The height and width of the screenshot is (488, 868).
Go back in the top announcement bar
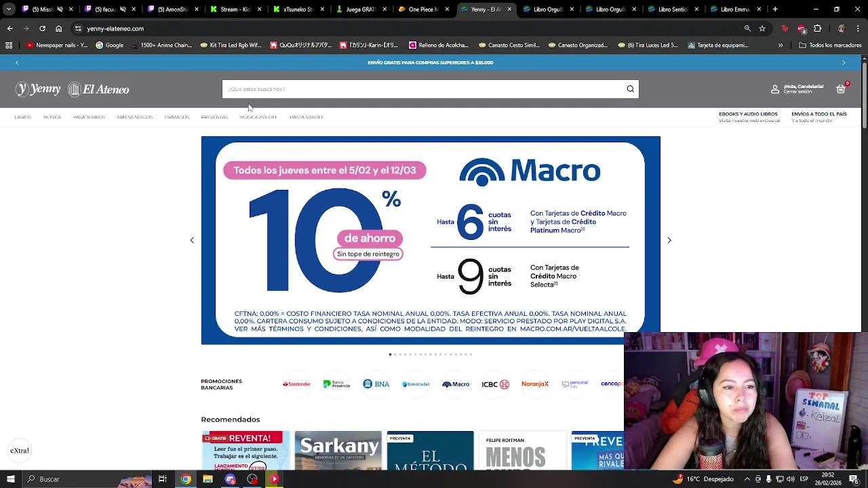[x=17, y=62]
